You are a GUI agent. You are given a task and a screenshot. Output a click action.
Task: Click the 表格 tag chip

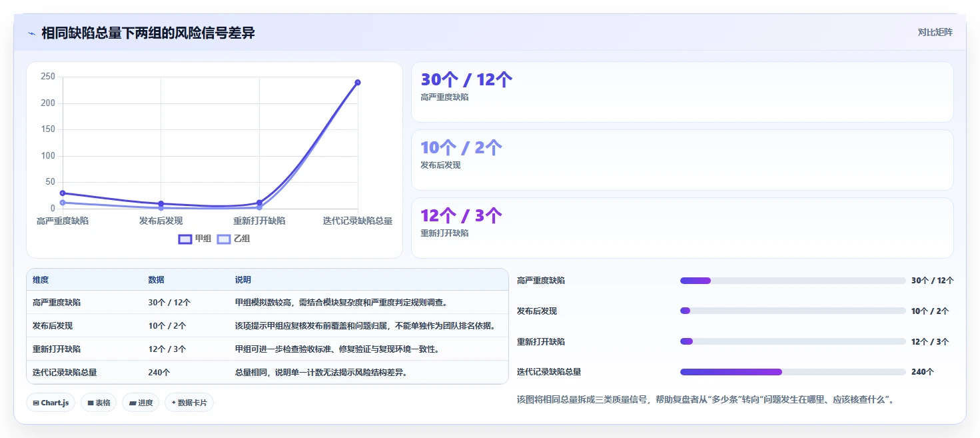click(99, 403)
